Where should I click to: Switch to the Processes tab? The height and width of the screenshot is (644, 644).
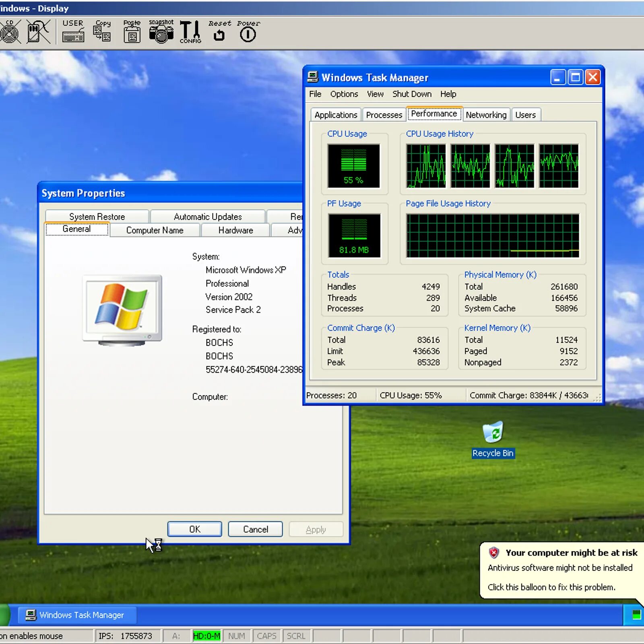click(x=384, y=115)
